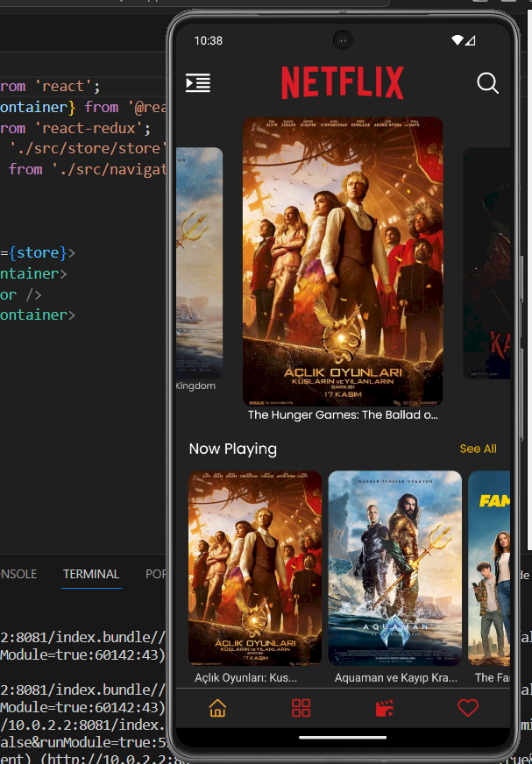Open The Family poster in Now Playing

pos(489,568)
